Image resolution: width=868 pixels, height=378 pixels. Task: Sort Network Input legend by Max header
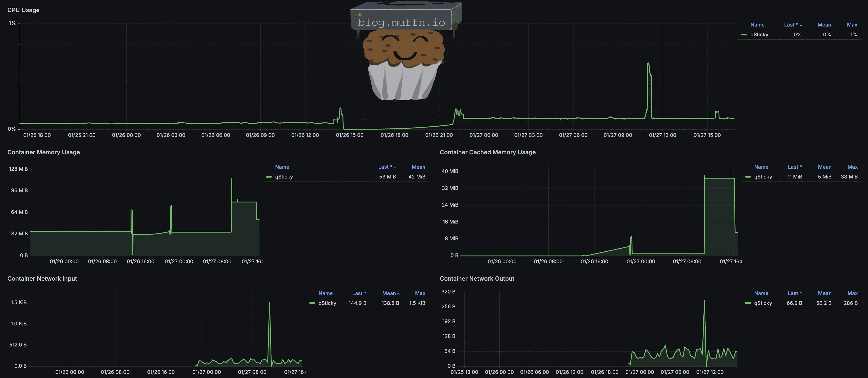[x=420, y=293]
